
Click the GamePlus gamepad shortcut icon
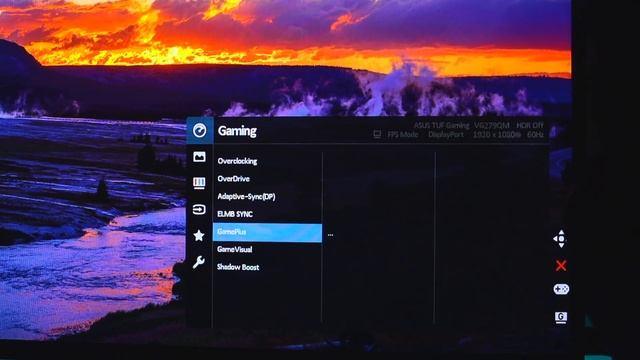561,289
